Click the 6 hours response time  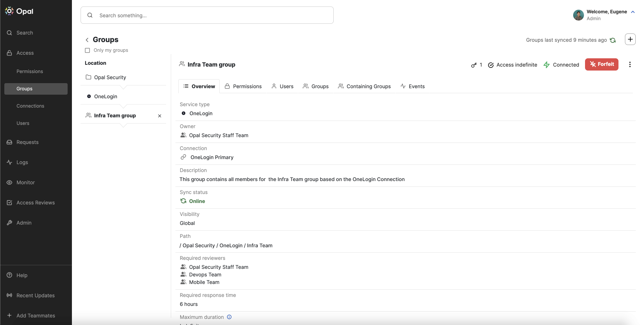pyautogui.click(x=189, y=304)
